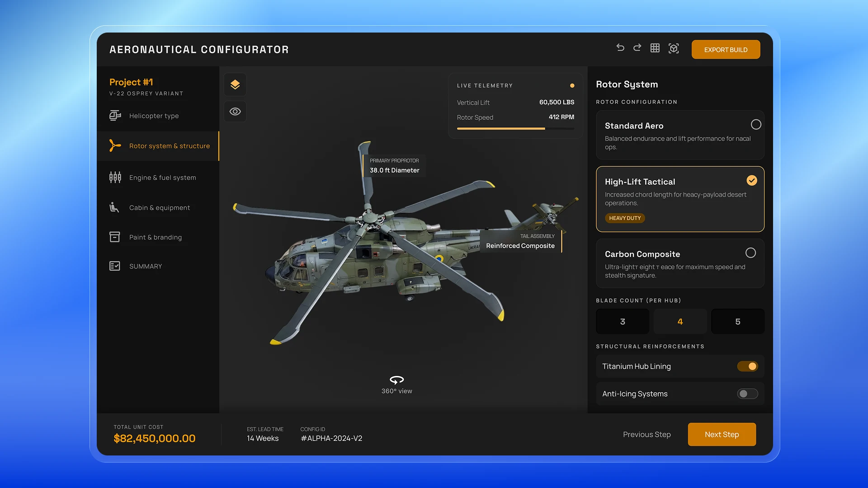Open the Engine & fuel system panel
The height and width of the screenshot is (488, 868).
(x=162, y=177)
